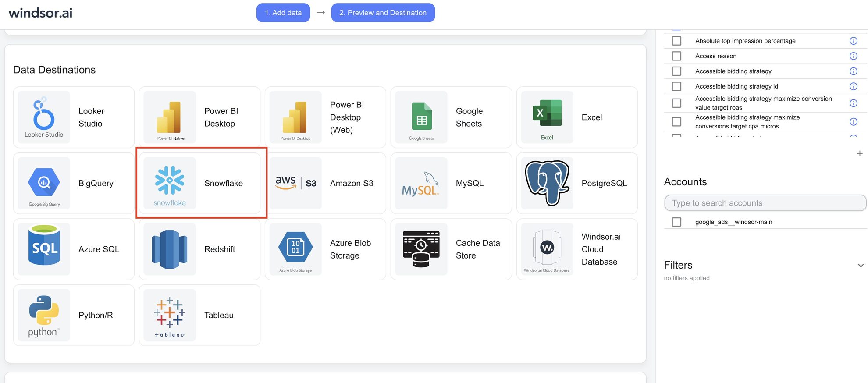Show info for Accessible bidding strategy id
The width and height of the screenshot is (868, 383).
853,86
